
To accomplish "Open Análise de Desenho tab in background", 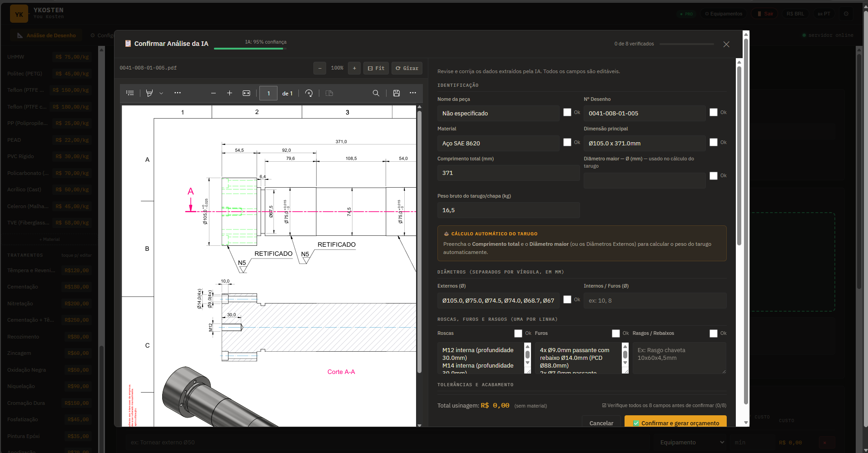I will tap(46, 35).
